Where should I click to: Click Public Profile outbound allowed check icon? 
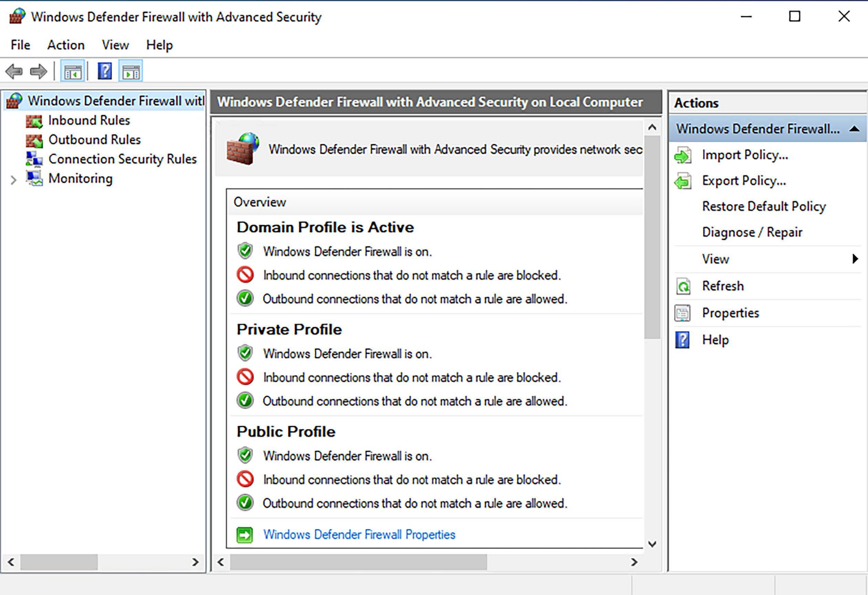(x=245, y=503)
